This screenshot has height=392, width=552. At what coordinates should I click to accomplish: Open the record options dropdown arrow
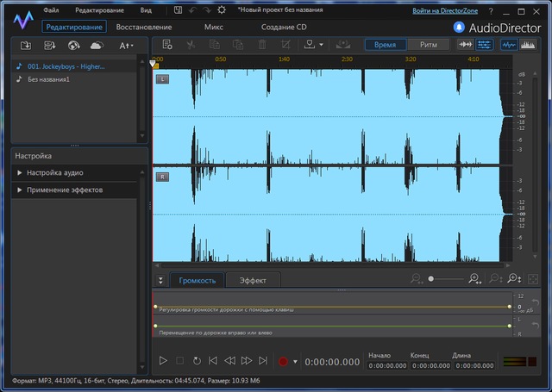pos(296,362)
